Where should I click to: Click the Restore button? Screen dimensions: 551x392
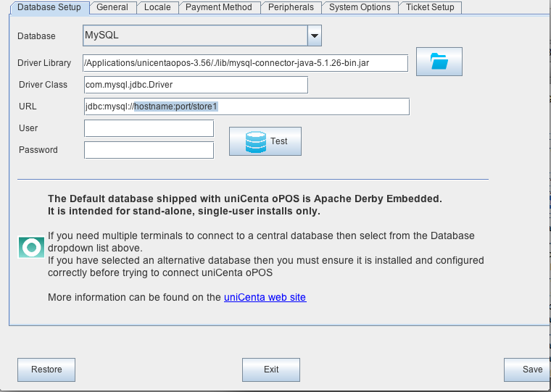[46, 370]
